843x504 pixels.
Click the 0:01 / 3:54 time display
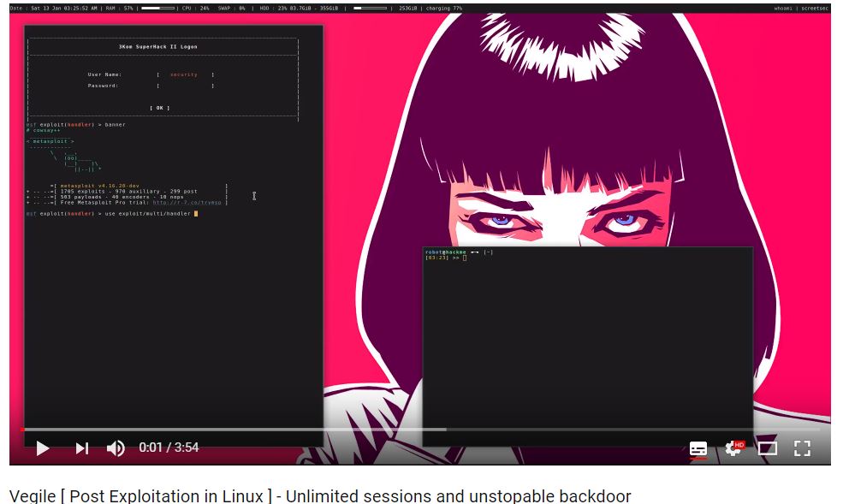click(x=169, y=448)
